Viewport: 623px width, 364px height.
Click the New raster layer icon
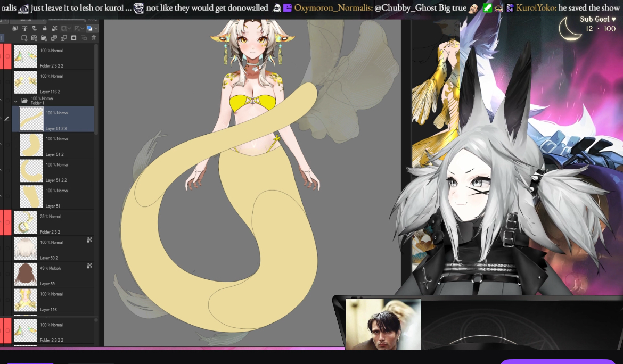click(24, 38)
